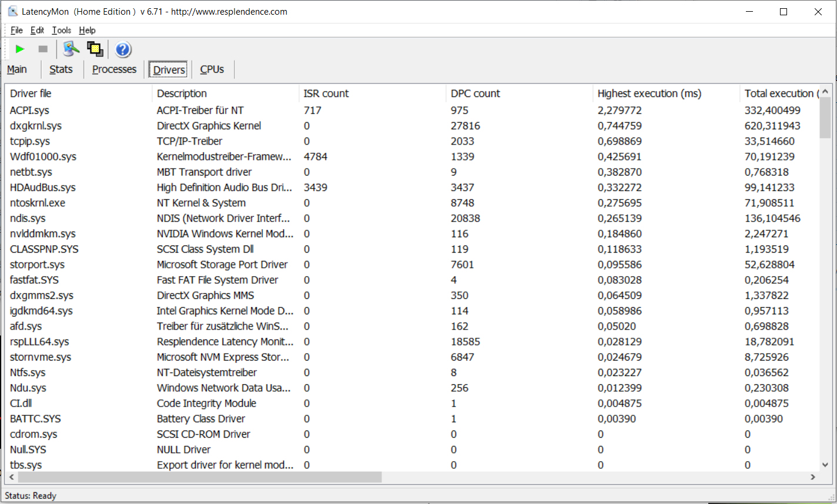Click the vertical scrollbar down arrow
The image size is (837, 504).
(x=825, y=465)
